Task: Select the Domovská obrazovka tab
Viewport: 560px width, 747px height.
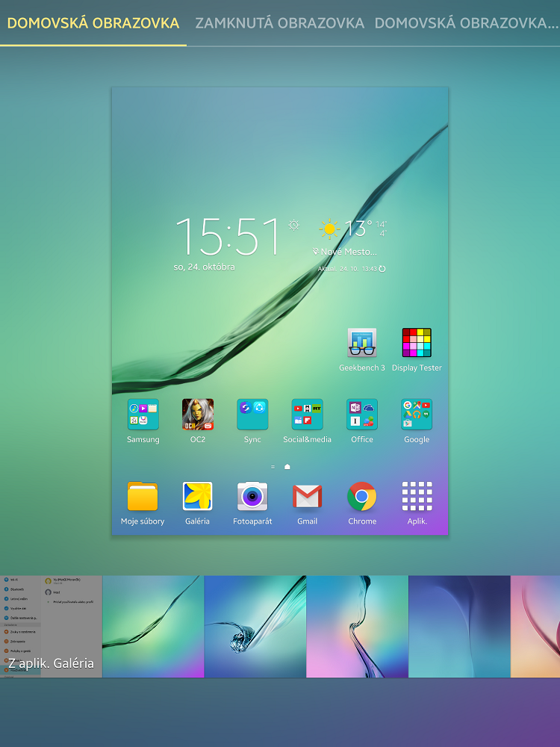Action: (93, 23)
